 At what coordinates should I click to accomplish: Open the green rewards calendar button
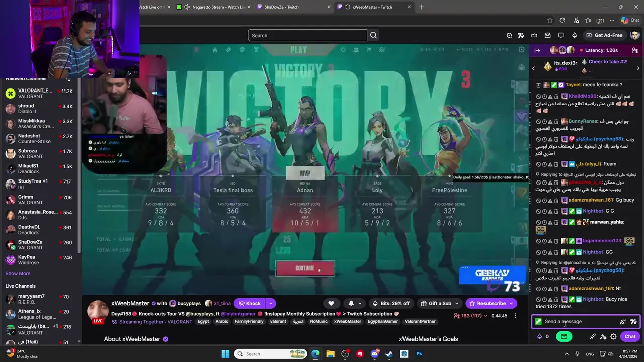[x=564, y=337]
